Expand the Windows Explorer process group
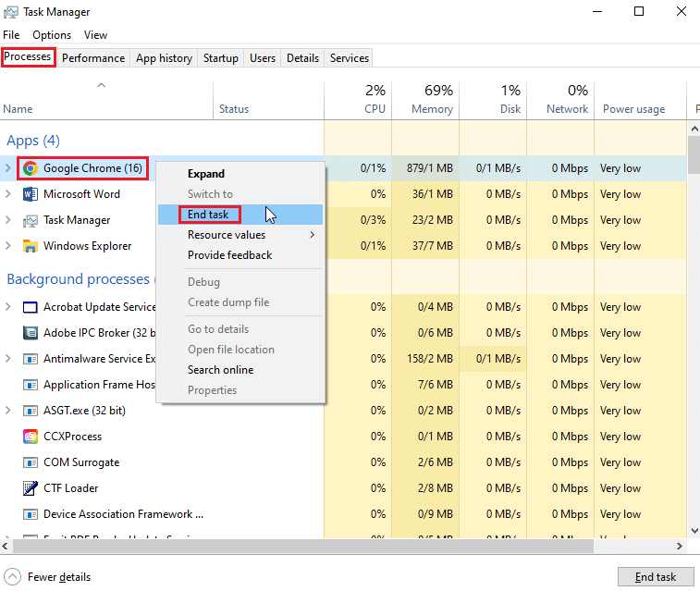Image resolution: width=700 pixels, height=591 pixels. [8, 246]
